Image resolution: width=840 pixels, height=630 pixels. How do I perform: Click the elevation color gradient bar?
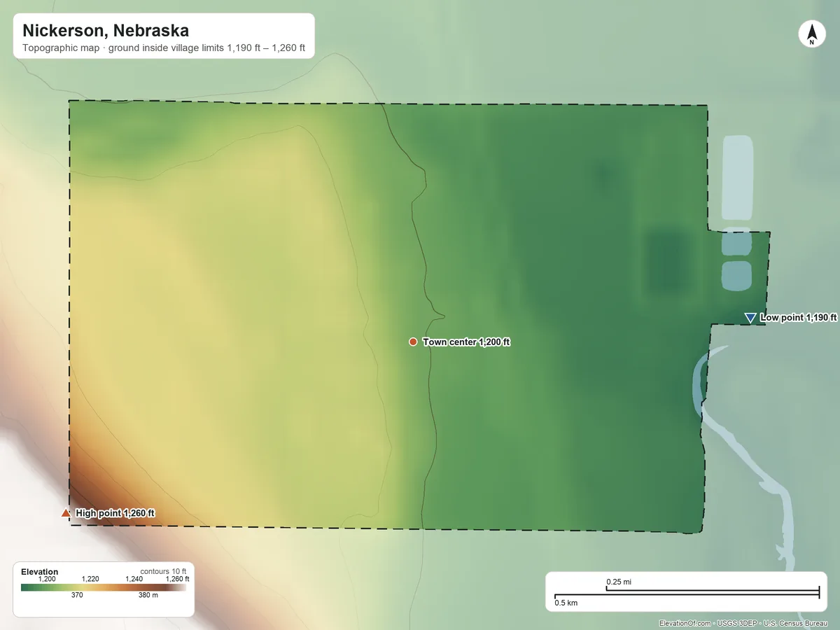[104, 587]
